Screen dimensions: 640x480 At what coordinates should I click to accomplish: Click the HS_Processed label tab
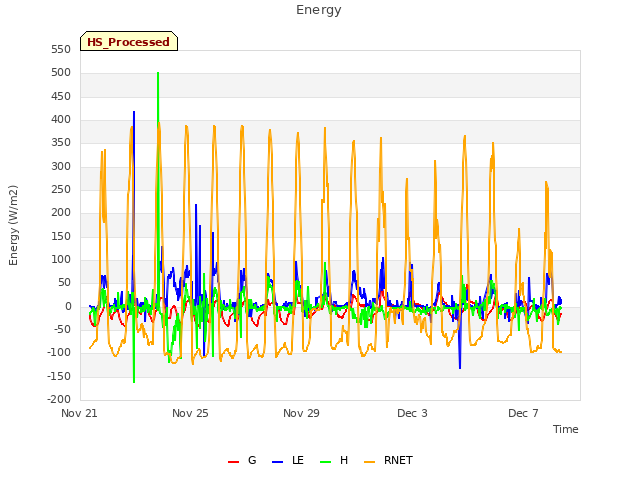[129, 41]
